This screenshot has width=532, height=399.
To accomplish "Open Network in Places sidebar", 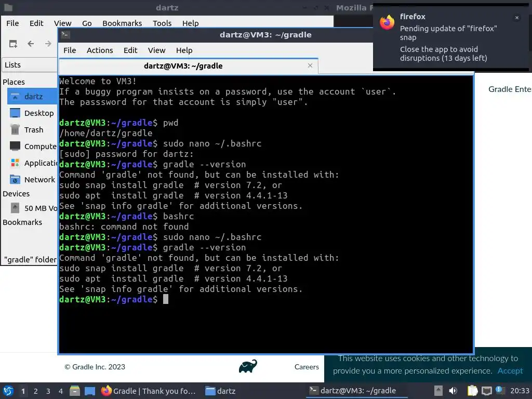I will (x=32, y=179).
